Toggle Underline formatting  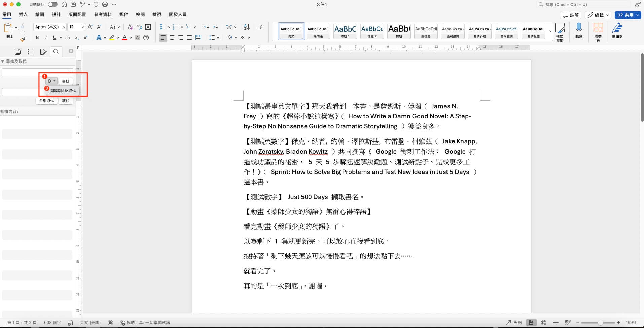[x=55, y=38]
